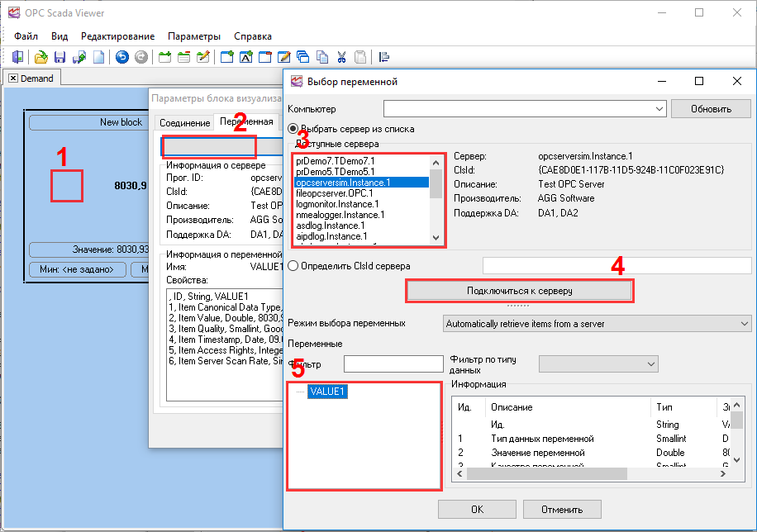
Task: Undo the last action via the toolbar
Action: [x=122, y=57]
